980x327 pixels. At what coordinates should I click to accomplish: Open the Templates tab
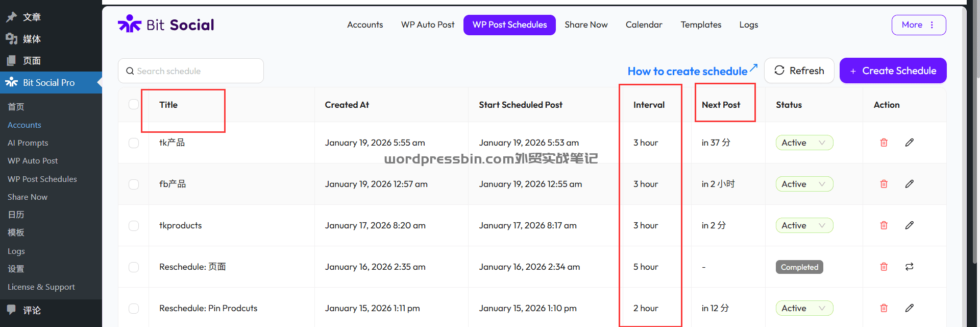[701, 25]
